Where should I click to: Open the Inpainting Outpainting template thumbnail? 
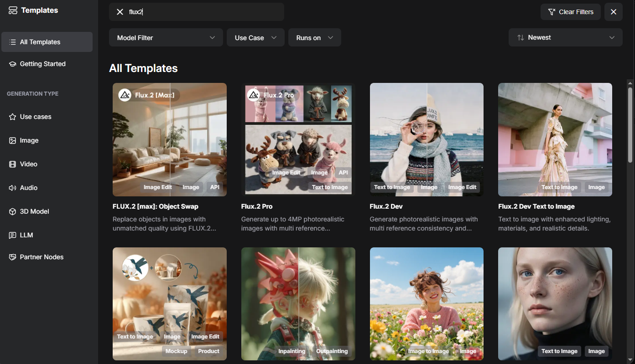point(298,304)
